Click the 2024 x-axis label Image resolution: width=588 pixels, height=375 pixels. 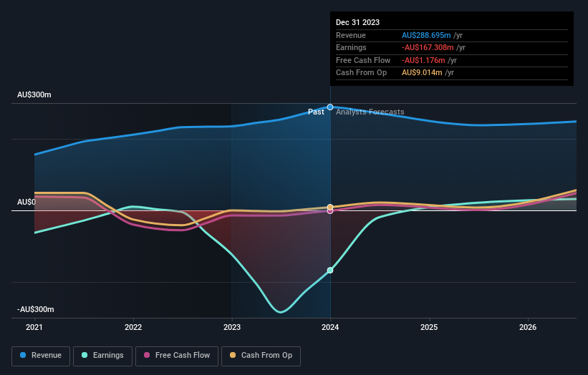(330, 327)
